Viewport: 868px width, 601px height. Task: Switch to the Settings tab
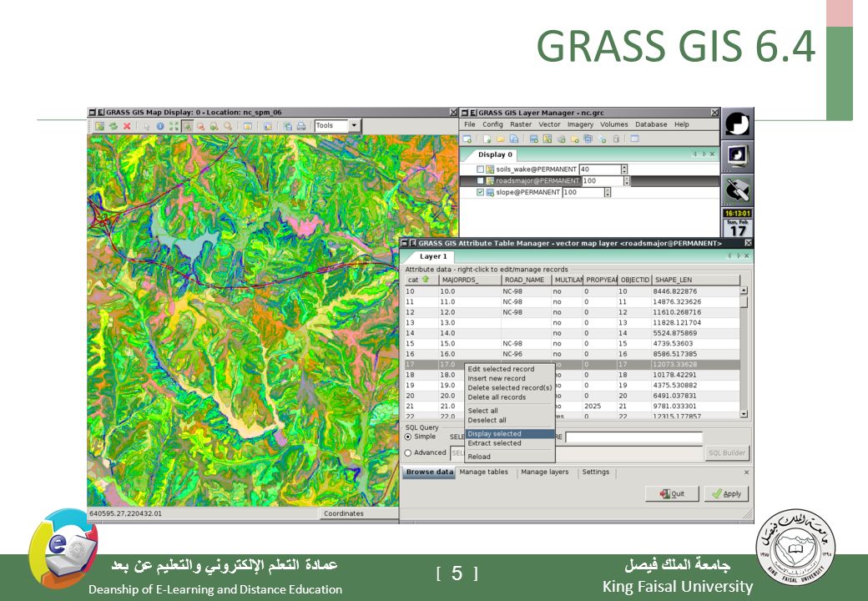[x=596, y=472]
